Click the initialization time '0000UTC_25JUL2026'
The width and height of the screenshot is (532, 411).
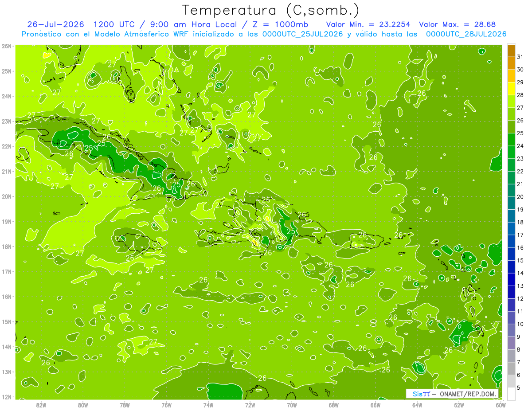coord(303,34)
